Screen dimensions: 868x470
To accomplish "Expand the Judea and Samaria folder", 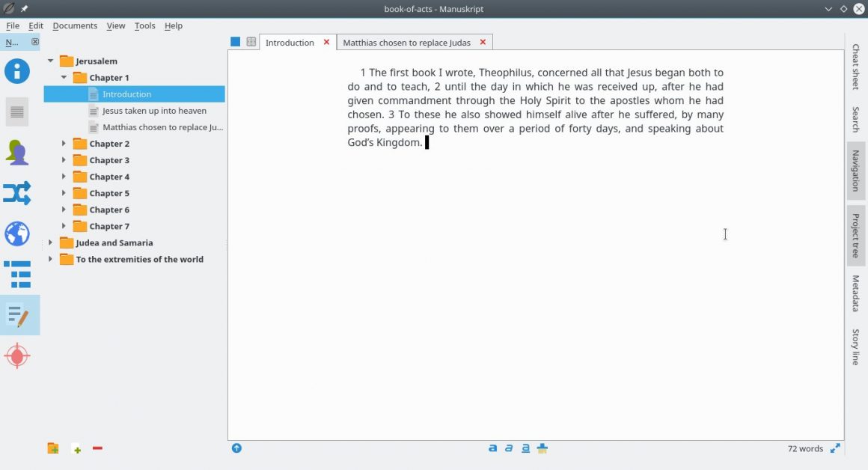I will click(49, 242).
